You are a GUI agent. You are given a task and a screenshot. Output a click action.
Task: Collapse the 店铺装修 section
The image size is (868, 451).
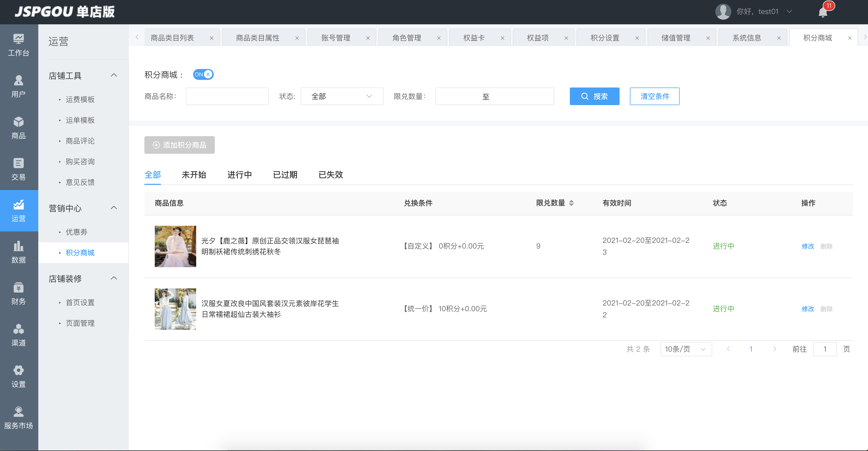tap(114, 278)
